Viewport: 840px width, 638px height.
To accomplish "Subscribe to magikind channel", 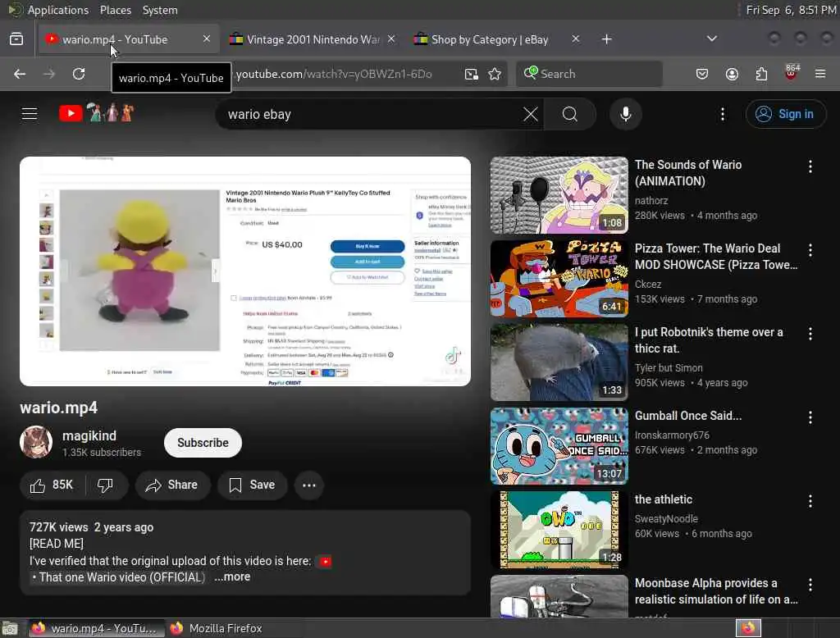I will (x=203, y=443).
